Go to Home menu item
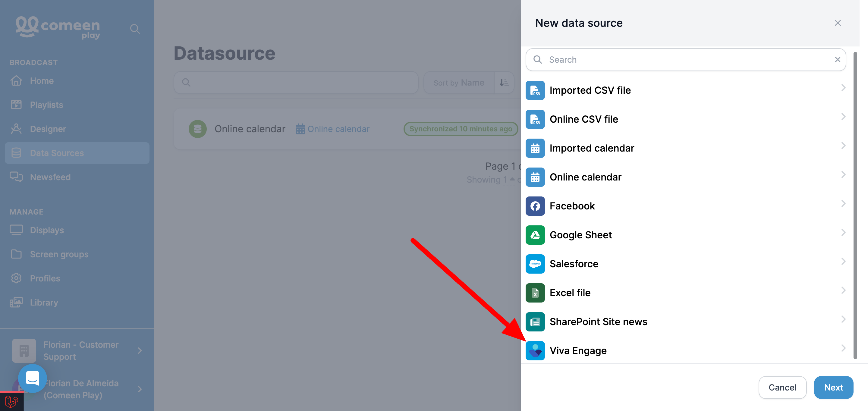The image size is (868, 411). click(77, 81)
